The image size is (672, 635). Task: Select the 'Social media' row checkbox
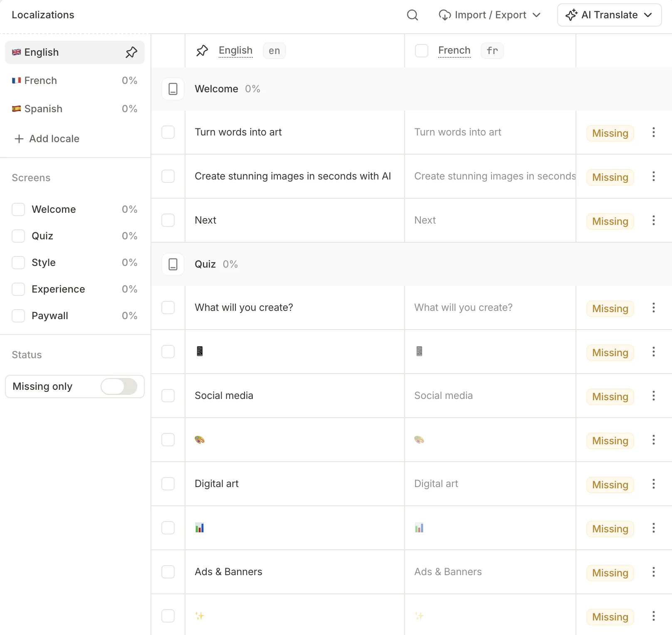click(168, 396)
